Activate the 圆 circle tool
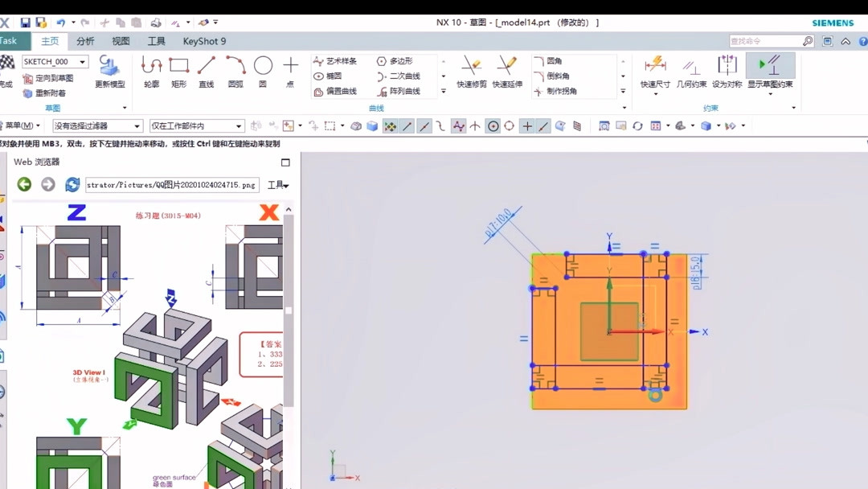The width and height of the screenshot is (868, 489). pos(263,72)
